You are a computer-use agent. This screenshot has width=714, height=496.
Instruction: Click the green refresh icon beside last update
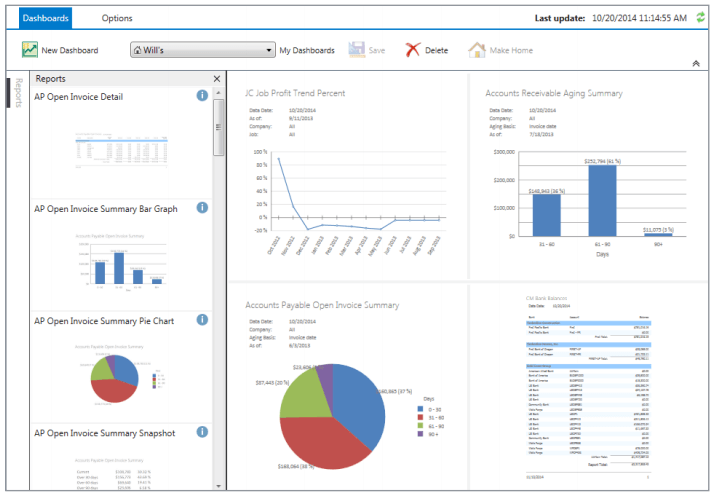[x=700, y=17]
